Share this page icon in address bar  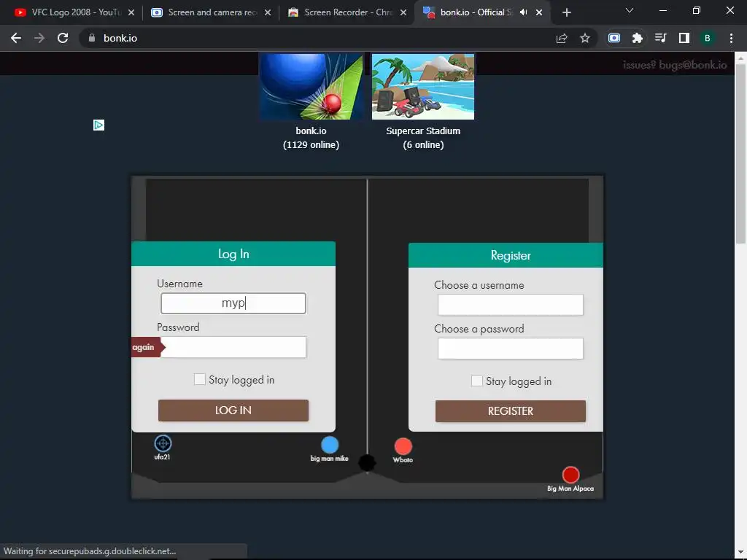(562, 38)
